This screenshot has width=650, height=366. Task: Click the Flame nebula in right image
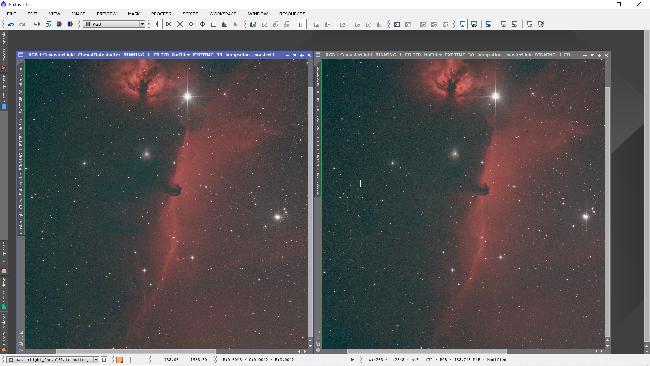click(x=451, y=83)
